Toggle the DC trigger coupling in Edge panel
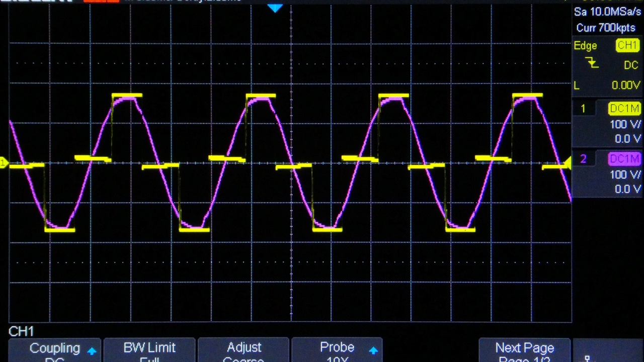Viewport: 644px width, 362px height. coord(631,65)
